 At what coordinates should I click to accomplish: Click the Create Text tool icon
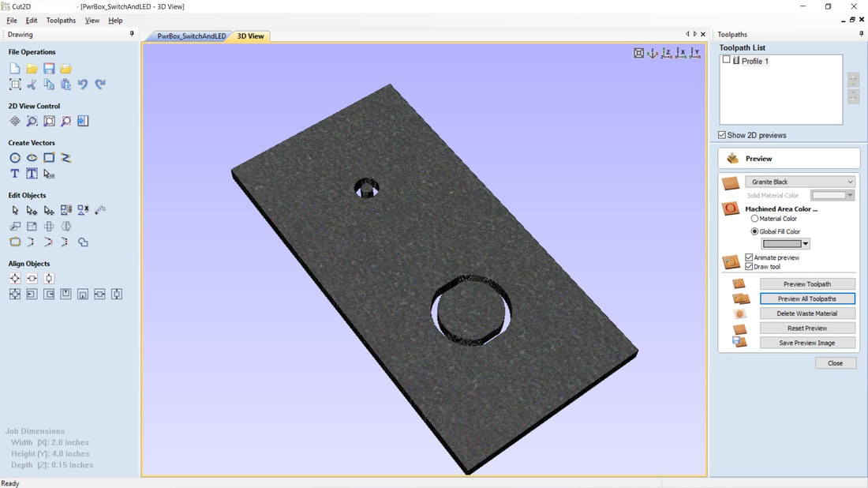15,174
